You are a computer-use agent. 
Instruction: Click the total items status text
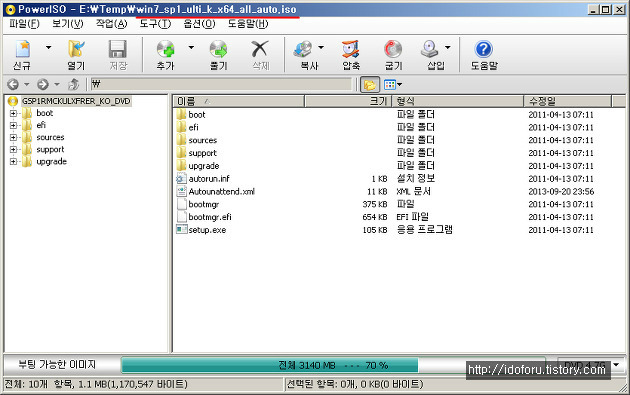pos(96,384)
